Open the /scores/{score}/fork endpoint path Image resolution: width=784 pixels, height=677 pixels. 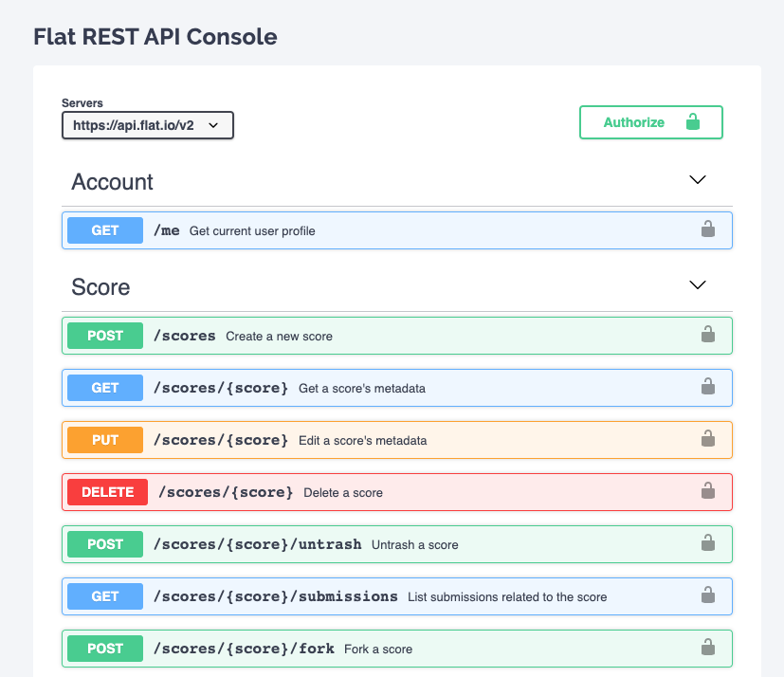[244, 649]
